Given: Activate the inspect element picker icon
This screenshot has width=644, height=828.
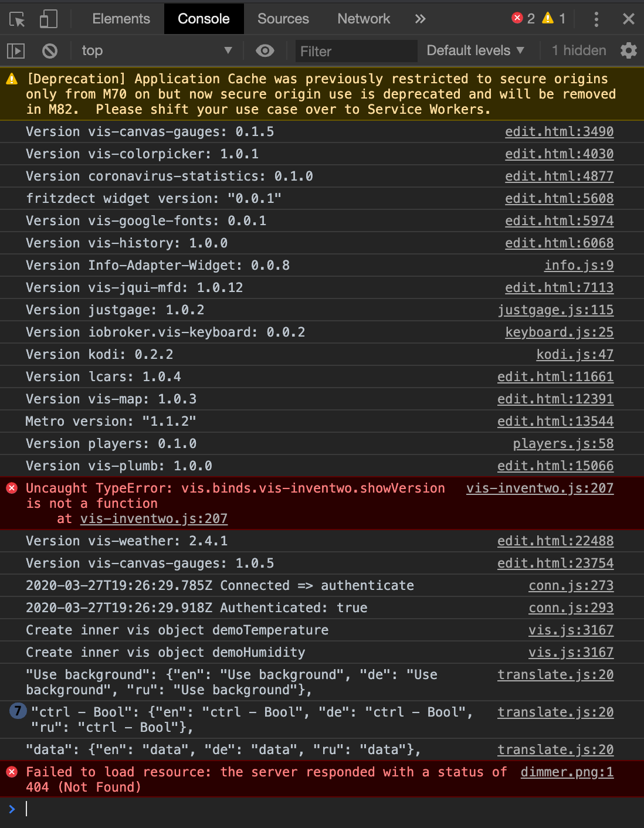Looking at the screenshot, I should click(18, 19).
